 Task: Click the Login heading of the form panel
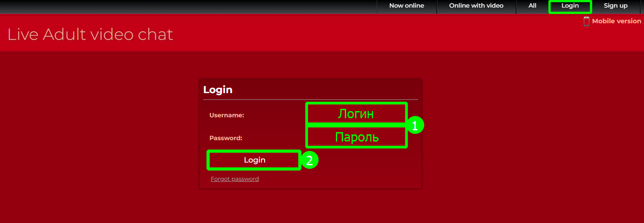pos(218,90)
